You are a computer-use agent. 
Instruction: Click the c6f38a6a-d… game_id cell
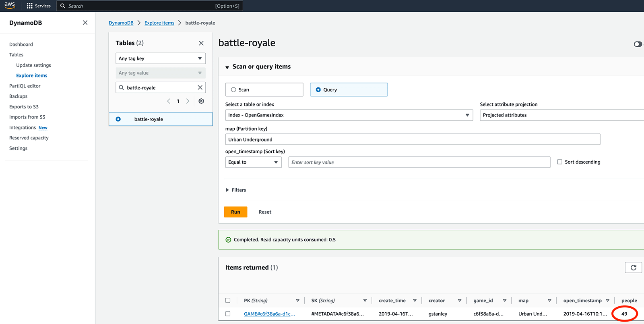488,314
